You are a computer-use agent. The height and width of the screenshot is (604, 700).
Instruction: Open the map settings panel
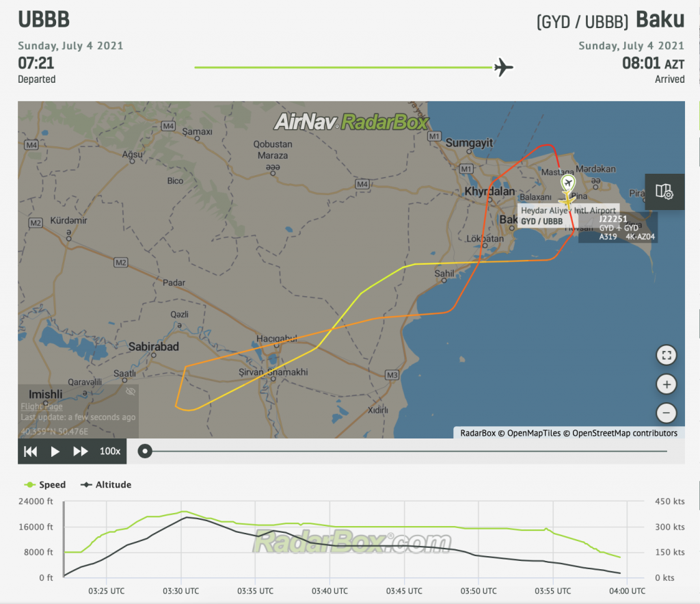pos(664,192)
